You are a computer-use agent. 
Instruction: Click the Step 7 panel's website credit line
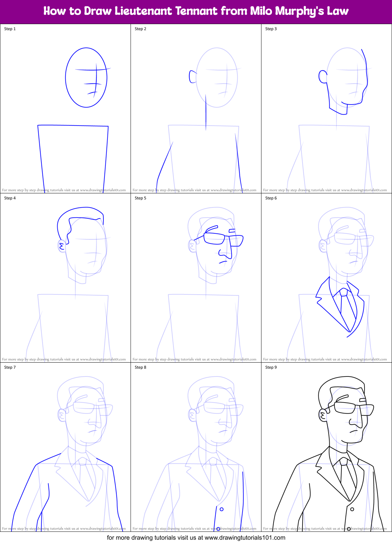pyautogui.click(x=64, y=528)
